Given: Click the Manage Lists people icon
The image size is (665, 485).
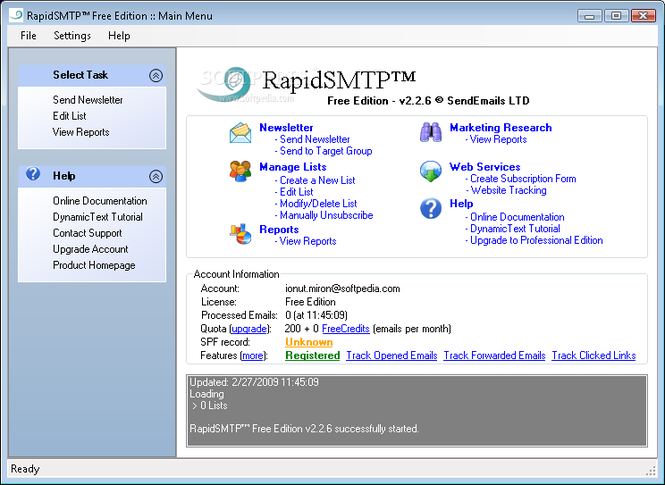Looking at the screenshot, I should pyautogui.click(x=240, y=171).
